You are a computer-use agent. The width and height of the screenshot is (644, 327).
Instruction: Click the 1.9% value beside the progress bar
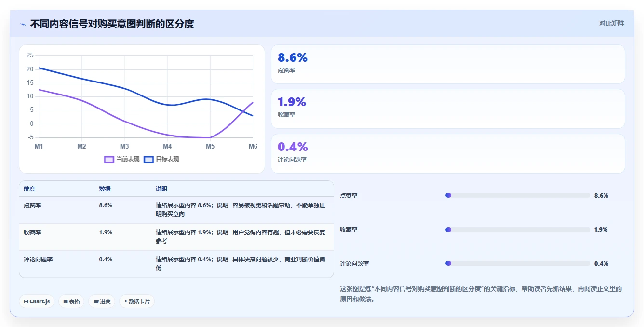pos(601,230)
